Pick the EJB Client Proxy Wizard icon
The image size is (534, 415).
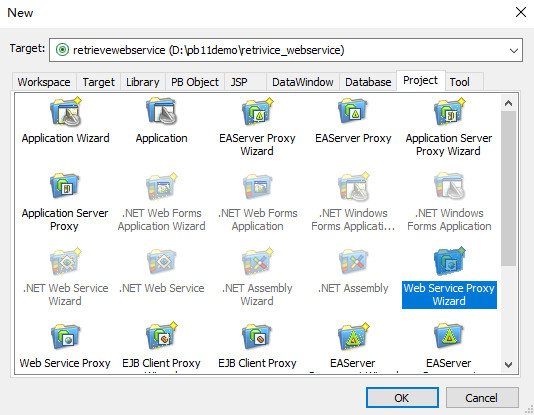pos(161,336)
